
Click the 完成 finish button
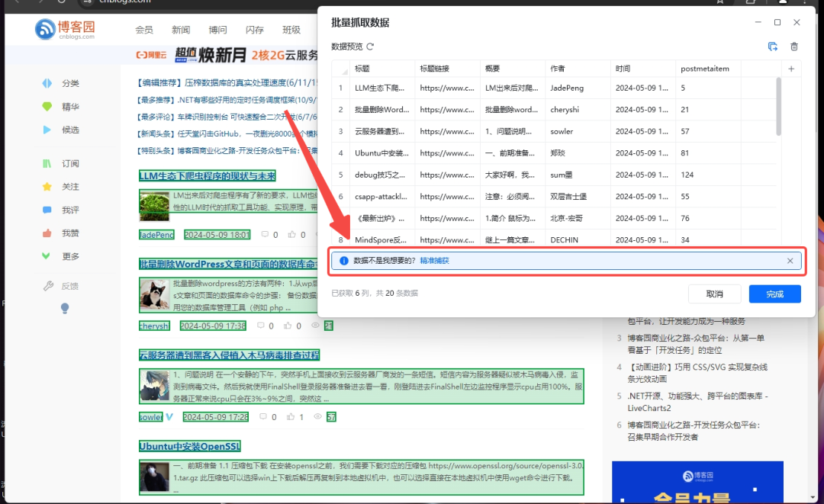click(x=774, y=294)
